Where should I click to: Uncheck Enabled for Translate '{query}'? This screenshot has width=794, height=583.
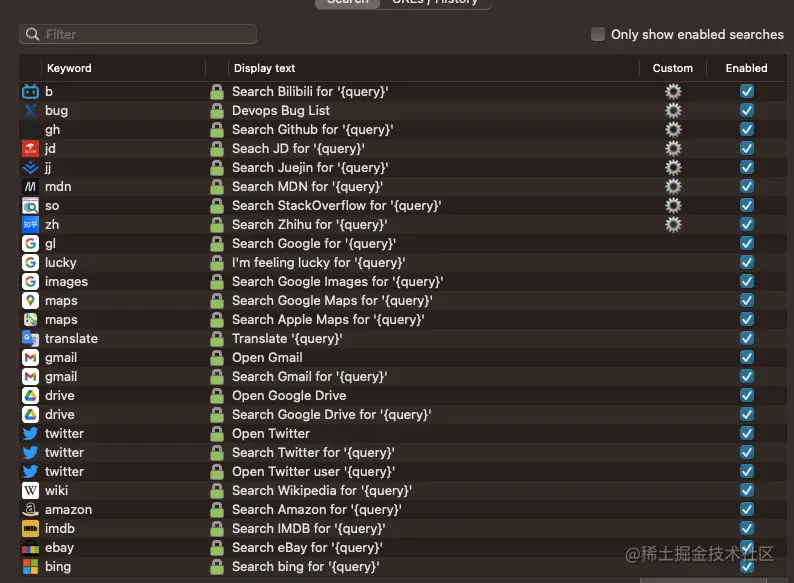click(x=747, y=338)
